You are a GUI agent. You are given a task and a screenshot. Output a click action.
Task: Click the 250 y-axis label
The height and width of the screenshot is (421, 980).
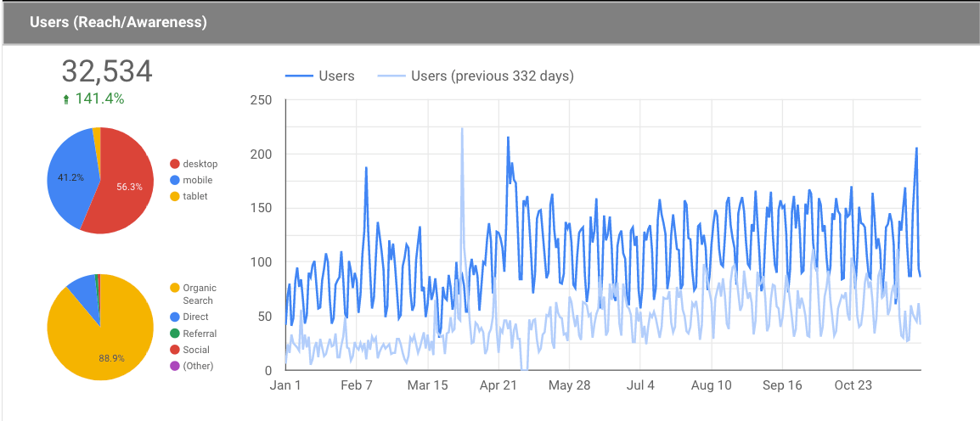pyautogui.click(x=259, y=100)
